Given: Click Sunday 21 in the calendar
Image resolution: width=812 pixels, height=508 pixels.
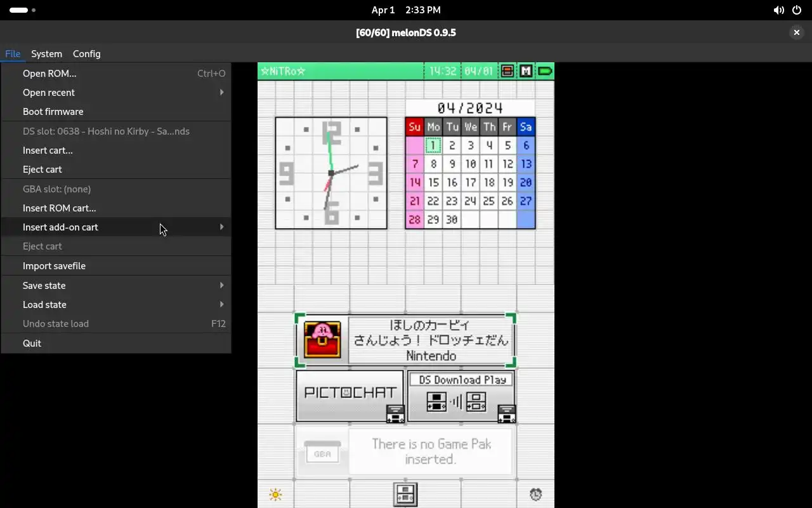Looking at the screenshot, I should point(415,201).
